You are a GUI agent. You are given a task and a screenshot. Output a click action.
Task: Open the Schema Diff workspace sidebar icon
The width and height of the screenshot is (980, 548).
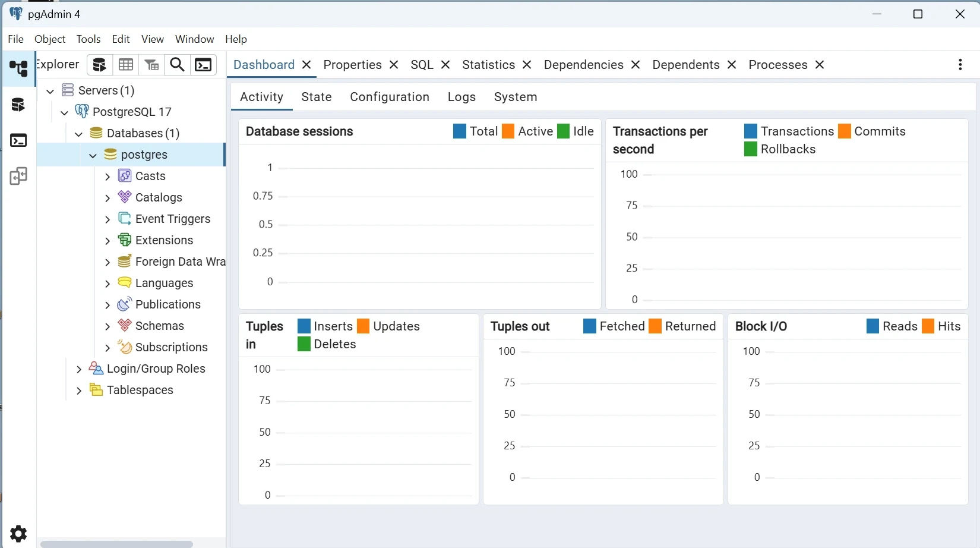[x=18, y=176]
